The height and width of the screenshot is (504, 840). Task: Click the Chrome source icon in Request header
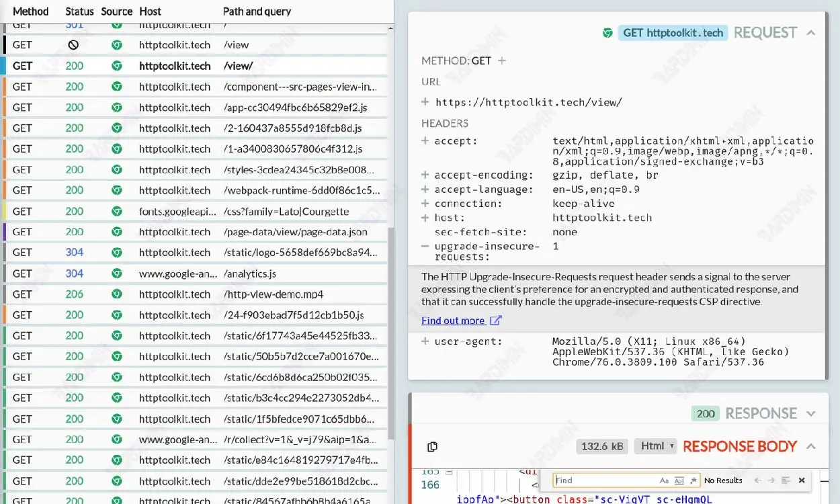[607, 33]
